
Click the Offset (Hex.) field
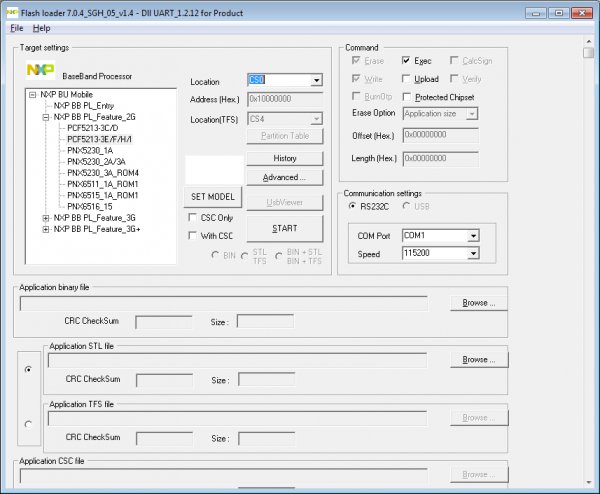440,135
